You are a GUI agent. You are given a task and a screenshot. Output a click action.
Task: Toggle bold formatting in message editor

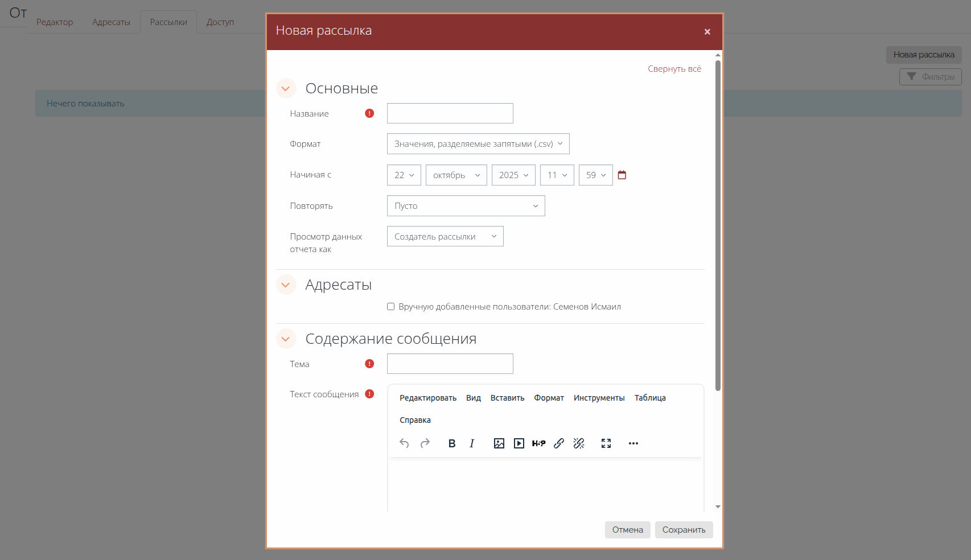coord(452,443)
